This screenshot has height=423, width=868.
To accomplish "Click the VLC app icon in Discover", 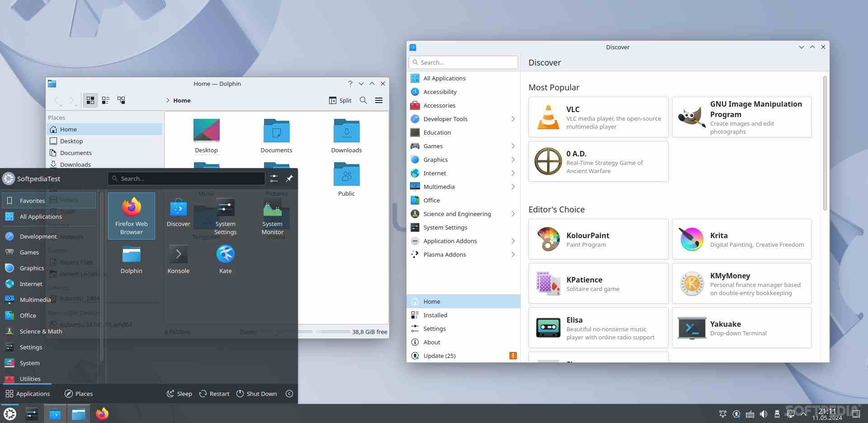I will 548,117.
